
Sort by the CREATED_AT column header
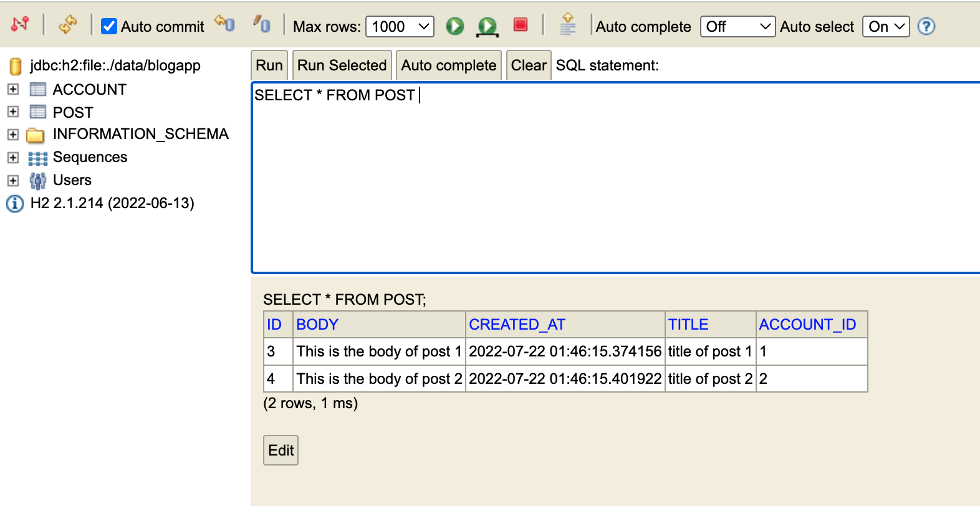click(517, 325)
